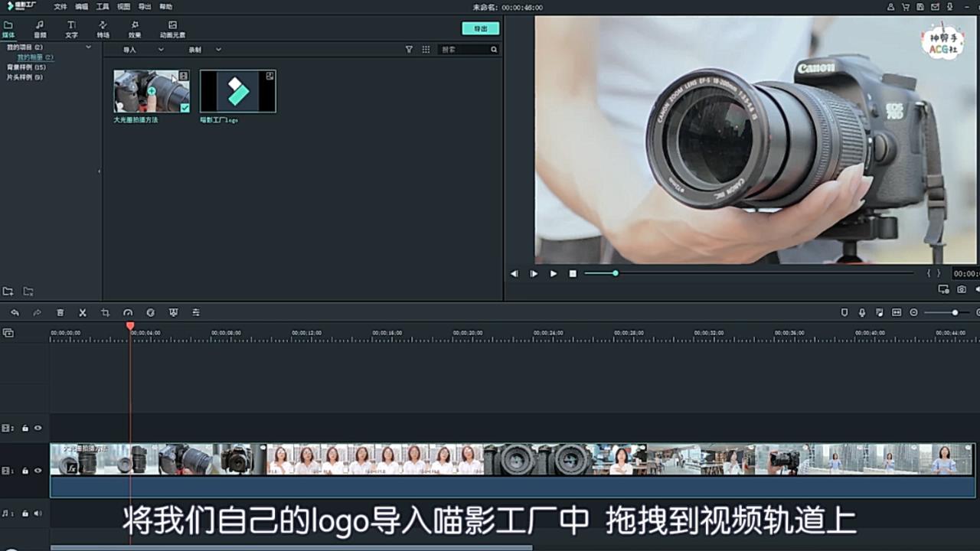Open the 媒体 media tab
980x551 pixels.
pos(8,29)
